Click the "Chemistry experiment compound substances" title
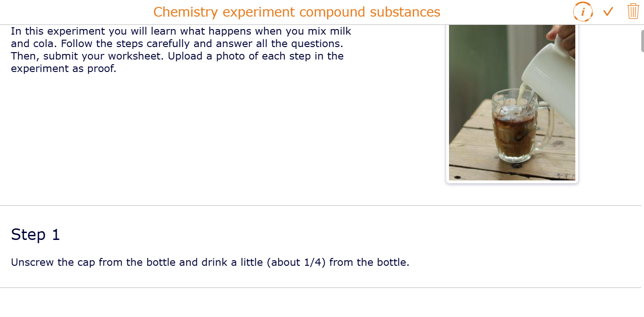The image size is (644, 317). (x=296, y=12)
